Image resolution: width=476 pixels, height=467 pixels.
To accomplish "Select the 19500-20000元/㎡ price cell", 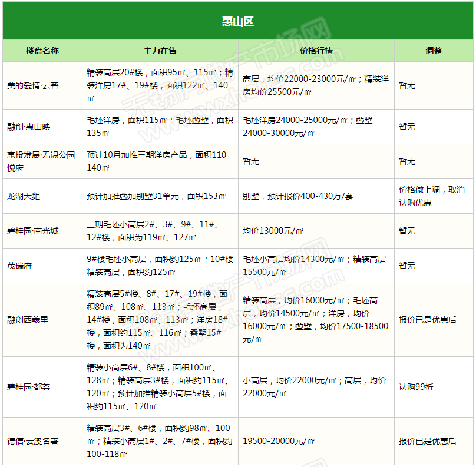I will pyautogui.click(x=279, y=441).
